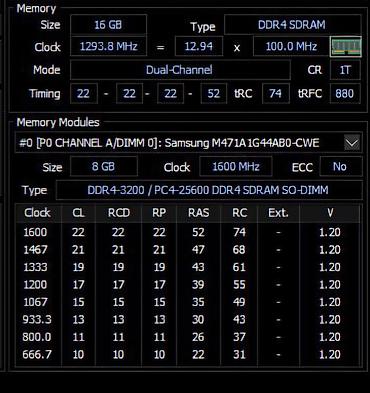Select the 1600 clock row in table
Image resolution: width=370 pixels, height=393 pixels.
(188, 232)
